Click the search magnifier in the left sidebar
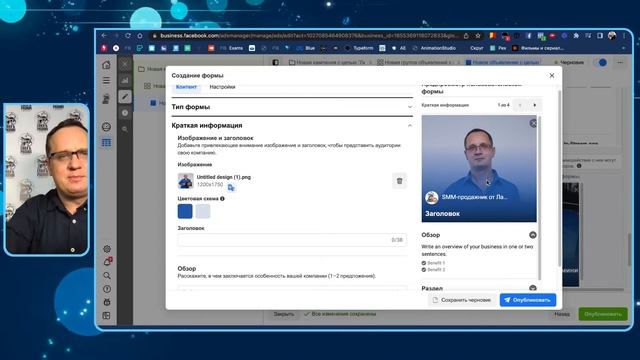The image size is (640, 360). coord(107,276)
